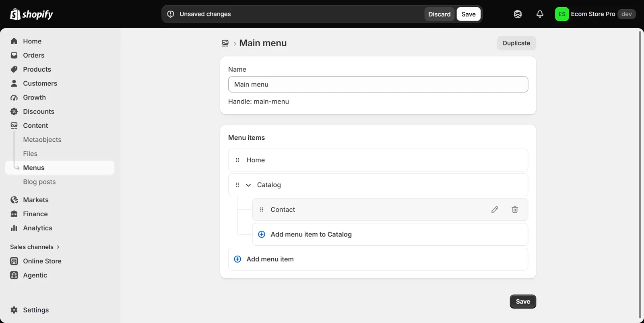Click drag handle for Contact menu item
Image resolution: width=644 pixels, height=323 pixels.
click(x=262, y=209)
